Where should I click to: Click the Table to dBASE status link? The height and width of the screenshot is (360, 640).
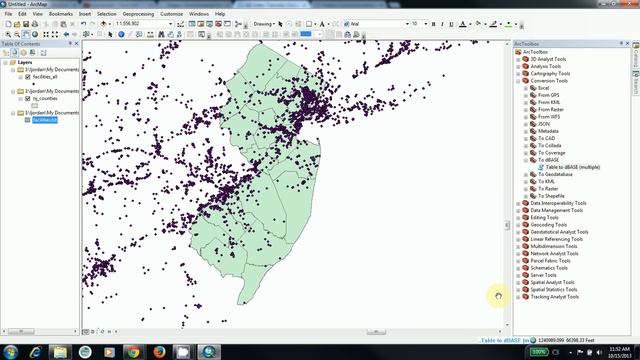pyautogui.click(x=505, y=340)
